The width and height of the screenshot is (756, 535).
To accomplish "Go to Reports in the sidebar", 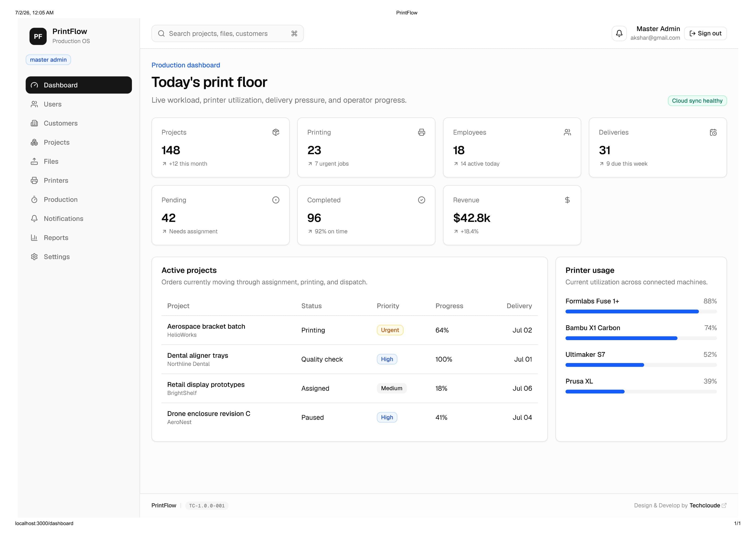I will pyautogui.click(x=79, y=238).
